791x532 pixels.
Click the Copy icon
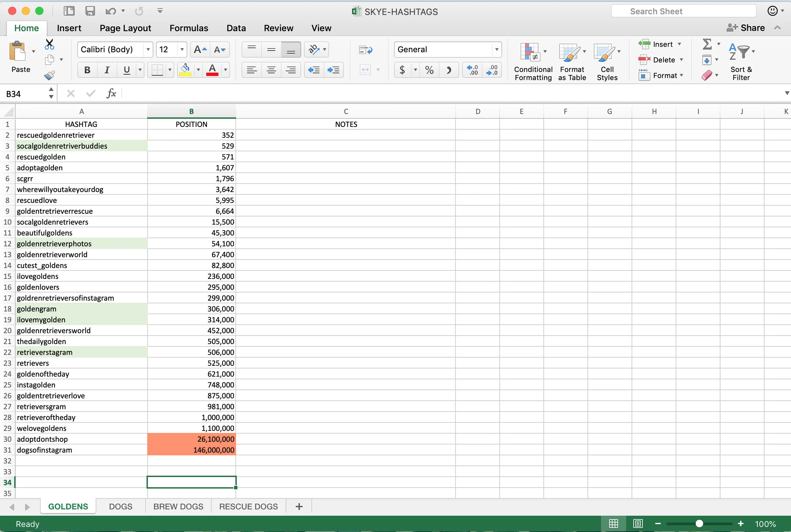pyautogui.click(x=50, y=60)
